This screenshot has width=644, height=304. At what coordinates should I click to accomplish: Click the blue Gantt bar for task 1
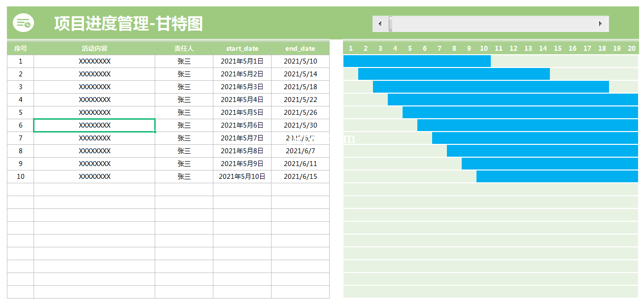coord(417,61)
